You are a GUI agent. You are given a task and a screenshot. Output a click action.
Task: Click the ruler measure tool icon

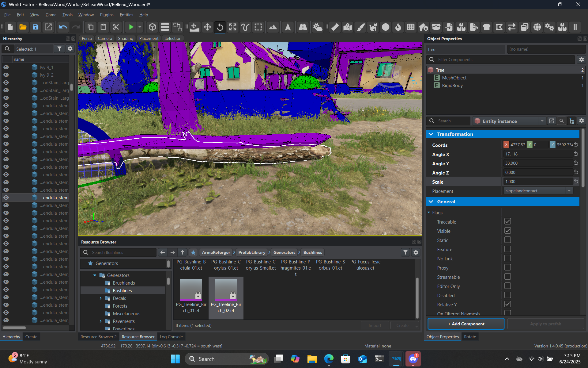335,27
